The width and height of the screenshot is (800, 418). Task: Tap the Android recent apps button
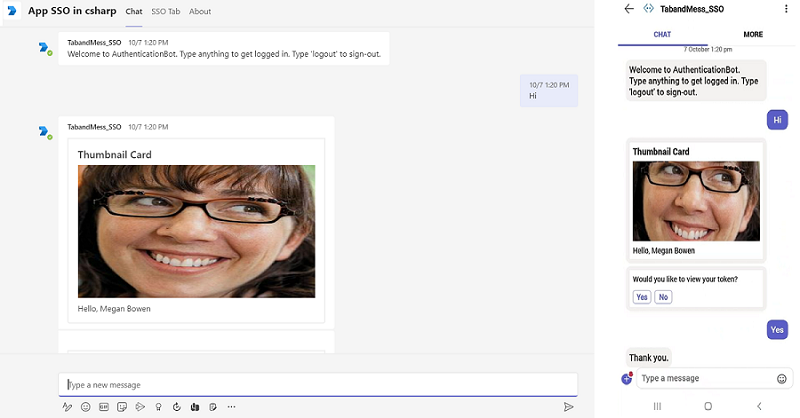tap(657, 406)
